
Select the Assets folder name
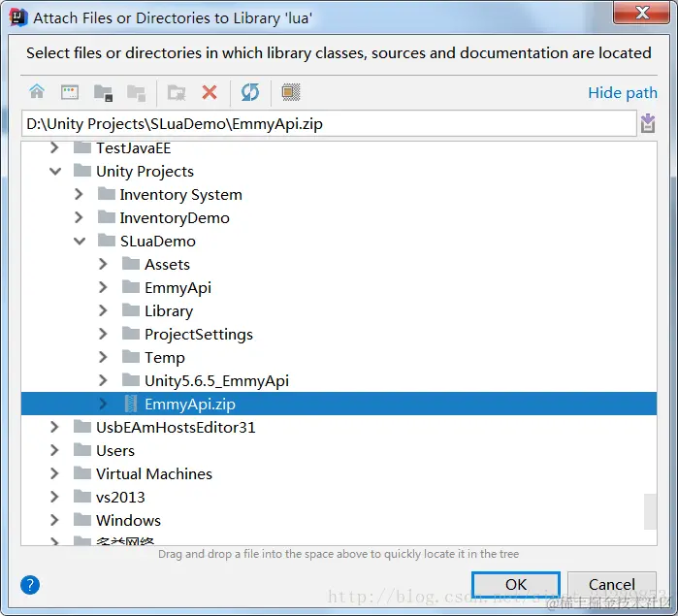pyautogui.click(x=167, y=264)
